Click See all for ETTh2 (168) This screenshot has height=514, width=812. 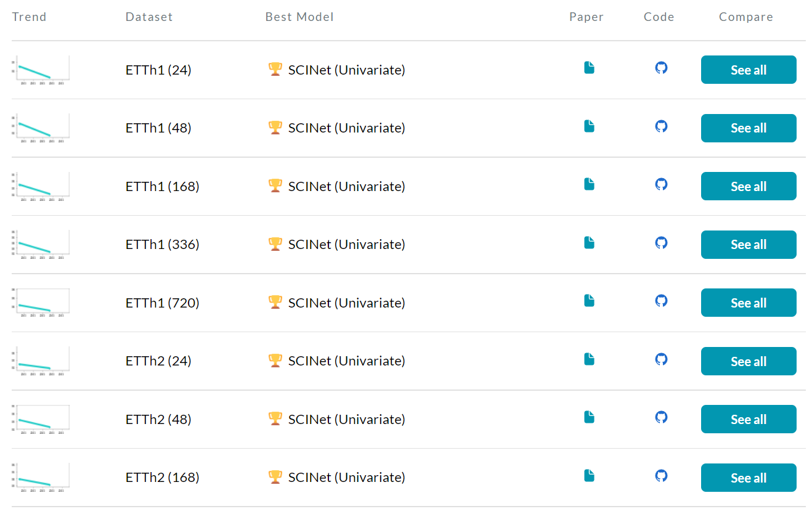click(x=749, y=478)
